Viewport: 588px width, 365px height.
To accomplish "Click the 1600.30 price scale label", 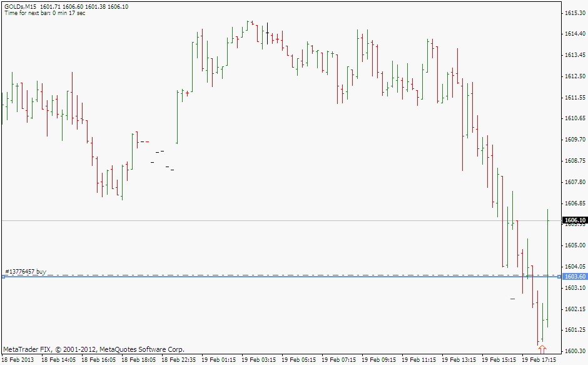I will [x=574, y=351].
